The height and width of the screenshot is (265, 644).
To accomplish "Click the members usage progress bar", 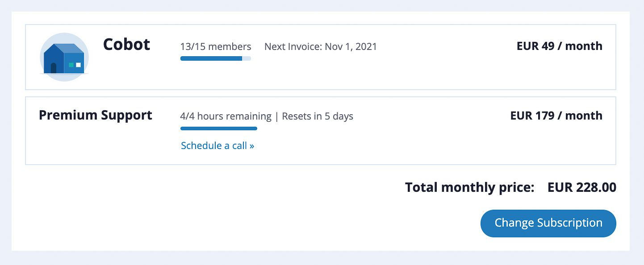I will coord(216,58).
